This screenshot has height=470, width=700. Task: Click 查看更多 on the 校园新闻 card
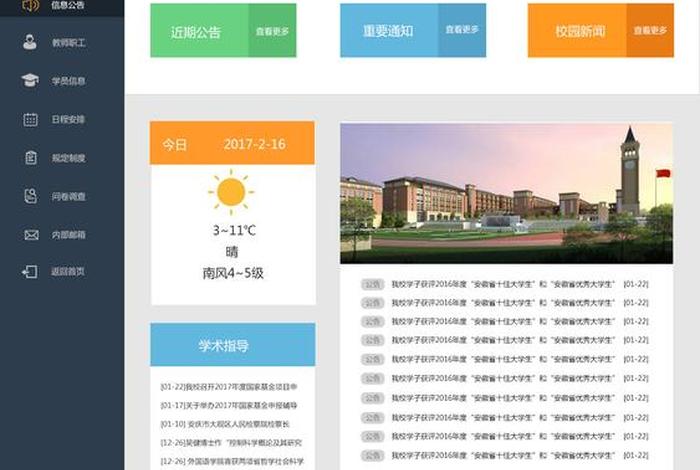[650, 30]
